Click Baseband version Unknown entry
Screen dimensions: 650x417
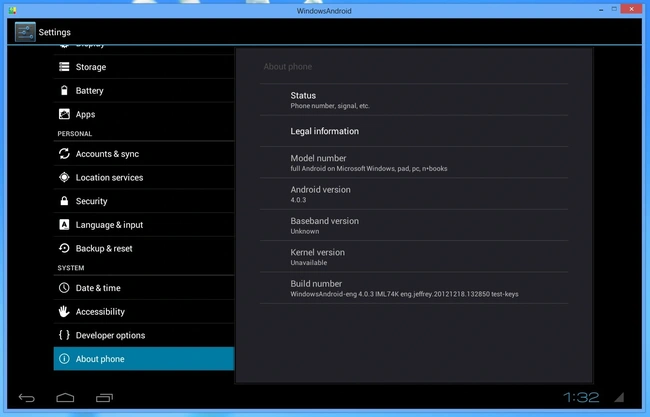click(x=414, y=225)
